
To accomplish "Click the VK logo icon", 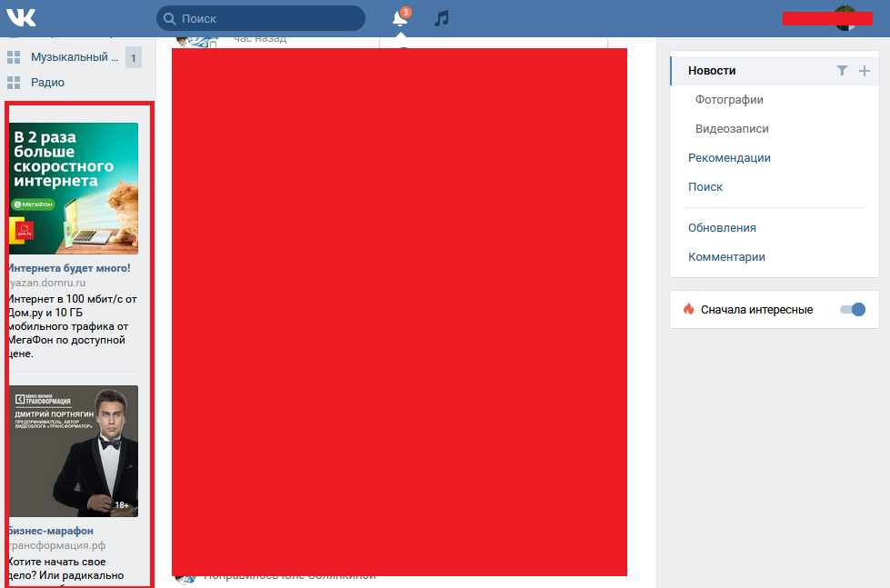I will tap(21, 17).
